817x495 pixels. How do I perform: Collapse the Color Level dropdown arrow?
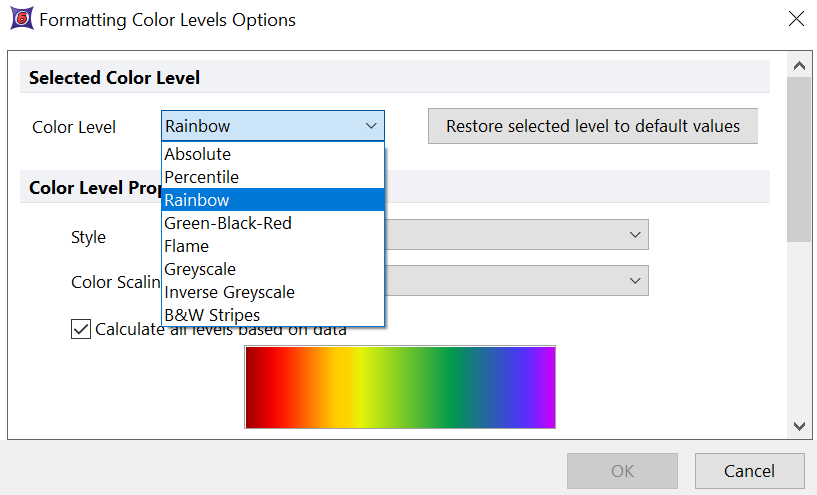coord(371,126)
